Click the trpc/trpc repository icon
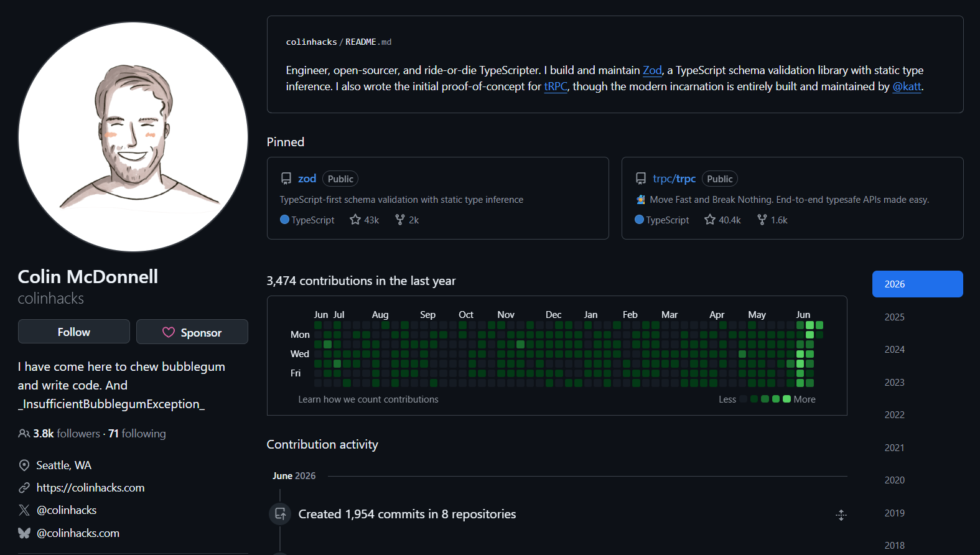Image resolution: width=980 pixels, height=555 pixels. pos(641,179)
